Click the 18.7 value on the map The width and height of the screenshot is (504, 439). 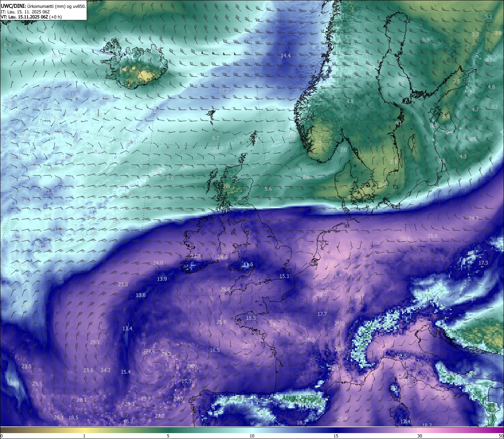302,422
